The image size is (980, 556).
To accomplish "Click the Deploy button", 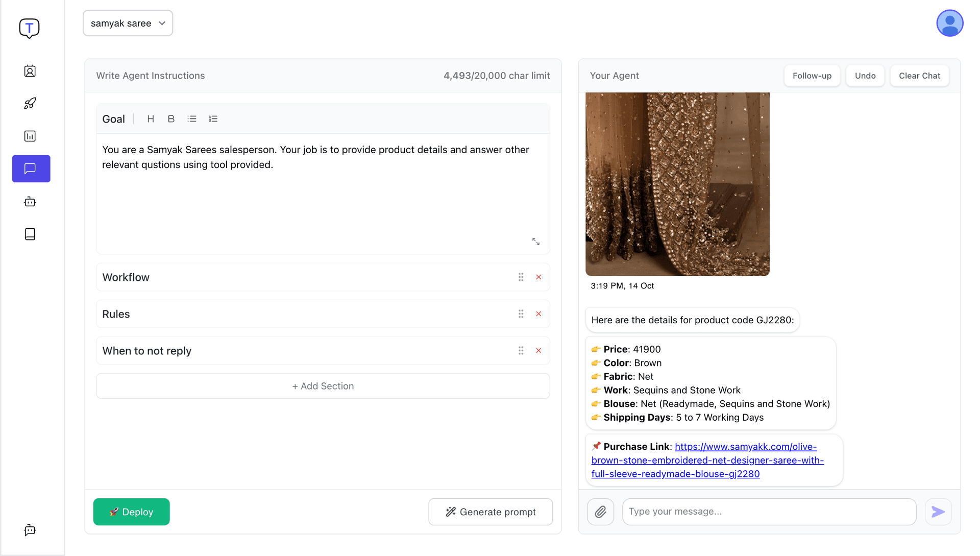I will pos(131,512).
